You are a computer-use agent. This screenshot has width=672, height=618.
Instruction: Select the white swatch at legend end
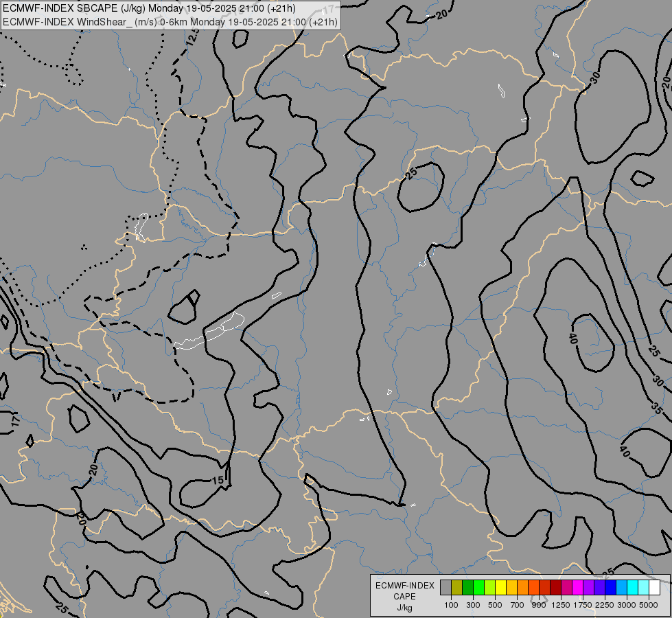point(654,588)
